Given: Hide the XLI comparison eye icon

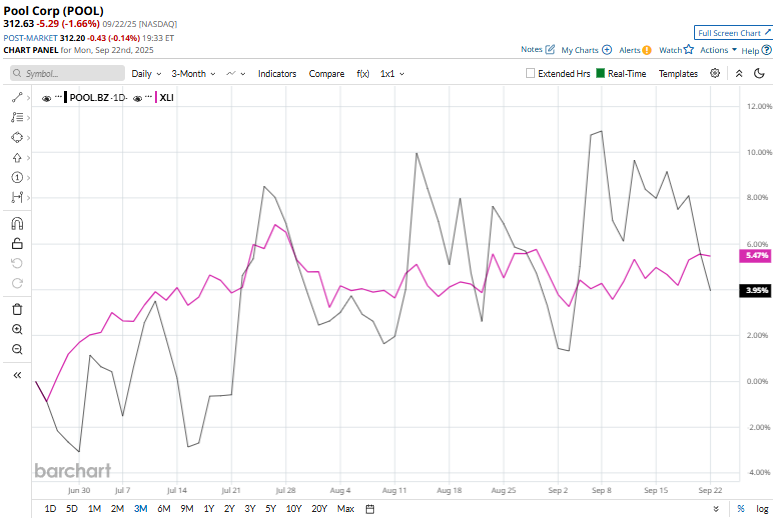Looking at the screenshot, I should pyautogui.click(x=138, y=98).
